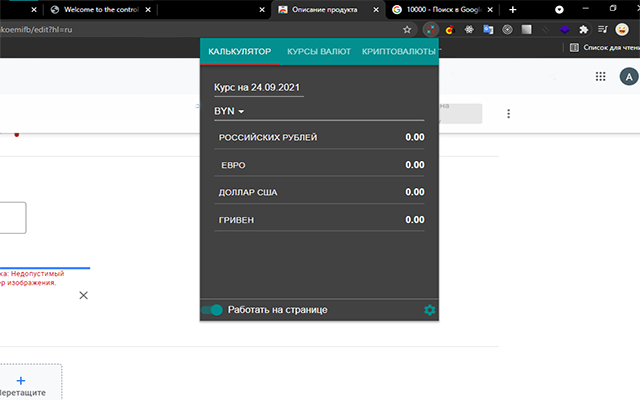Open the yellow-red circle extension icon
This screenshot has height=400, width=640.
tap(450, 29)
